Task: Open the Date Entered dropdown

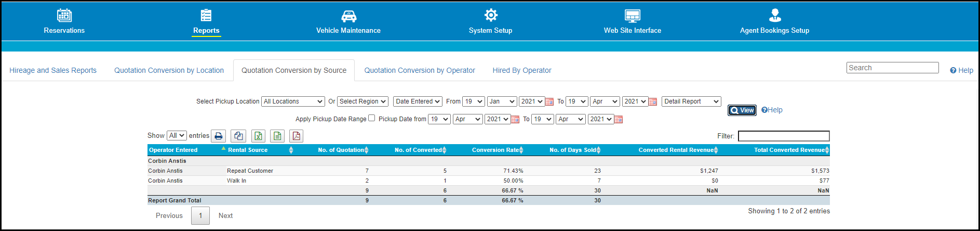Action: (x=418, y=101)
